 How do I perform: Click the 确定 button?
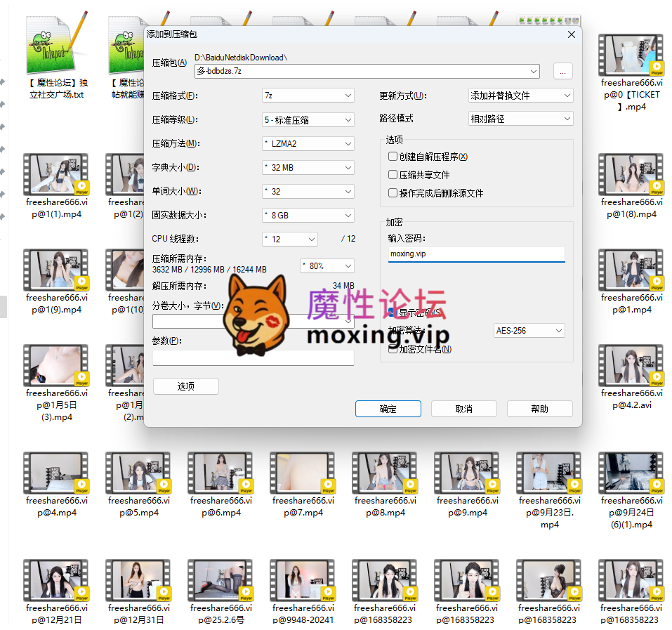click(x=388, y=409)
